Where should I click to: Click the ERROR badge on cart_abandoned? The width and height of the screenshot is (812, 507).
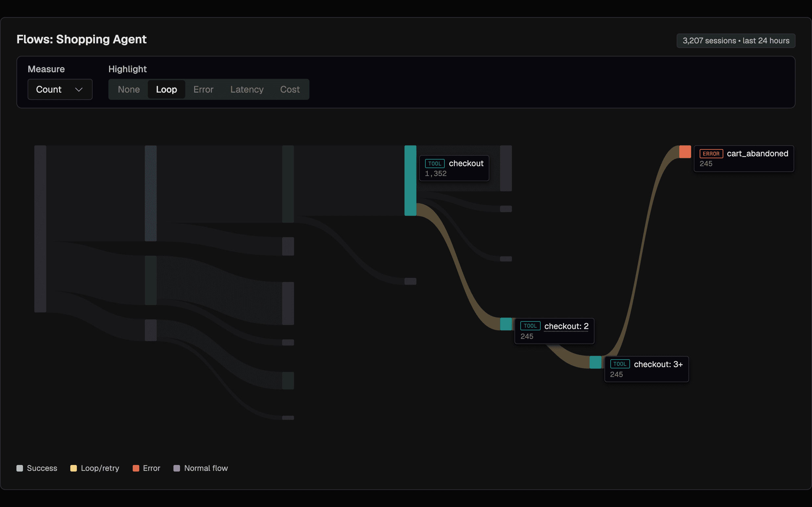711,154
